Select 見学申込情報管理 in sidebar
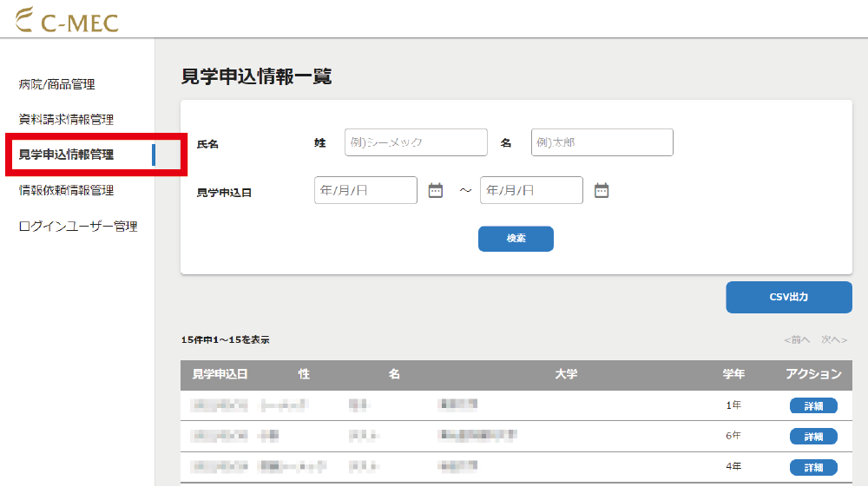The image size is (868, 487). (66, 155)
